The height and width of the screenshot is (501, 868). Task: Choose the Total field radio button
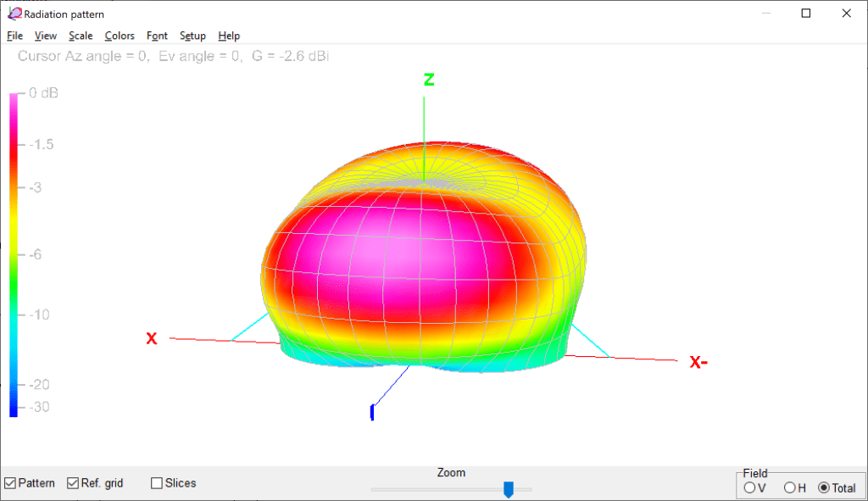(824, 487)
